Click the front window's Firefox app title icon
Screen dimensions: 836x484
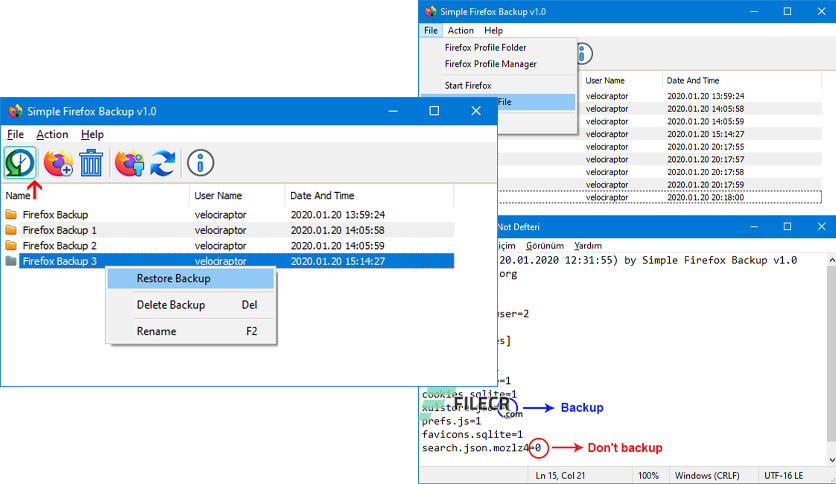pyautogui.click(x=15, y=111)
